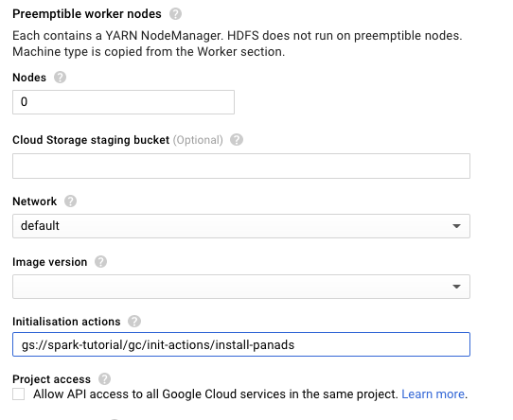Show help for Cloud Storage staging bucket
This screenshot has width=513, height=420.
237,140
